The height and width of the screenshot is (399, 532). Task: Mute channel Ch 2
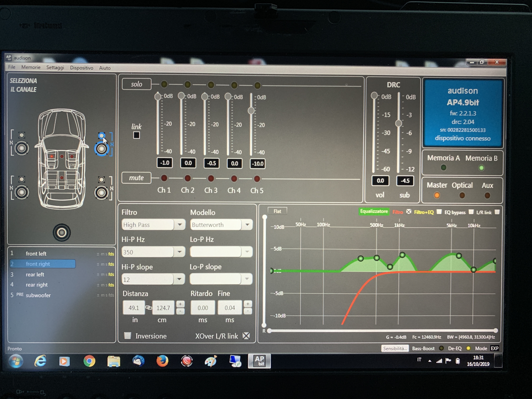187,178
